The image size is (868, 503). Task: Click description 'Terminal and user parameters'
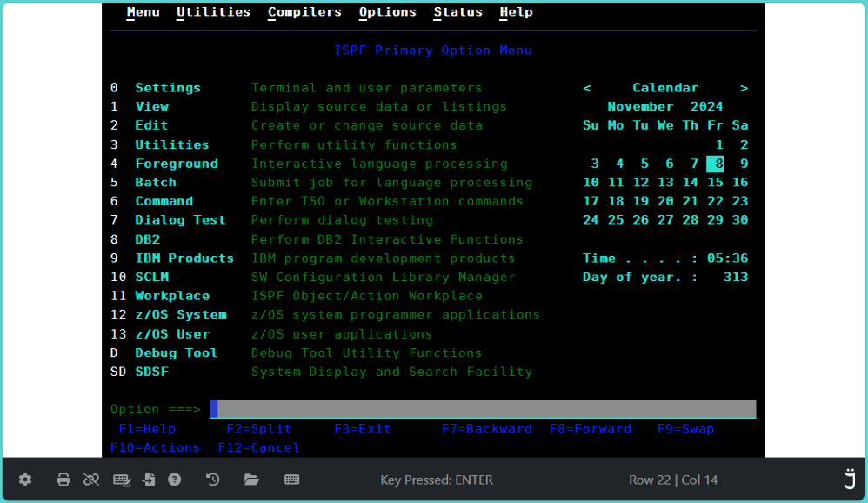[x=366, y=88]
